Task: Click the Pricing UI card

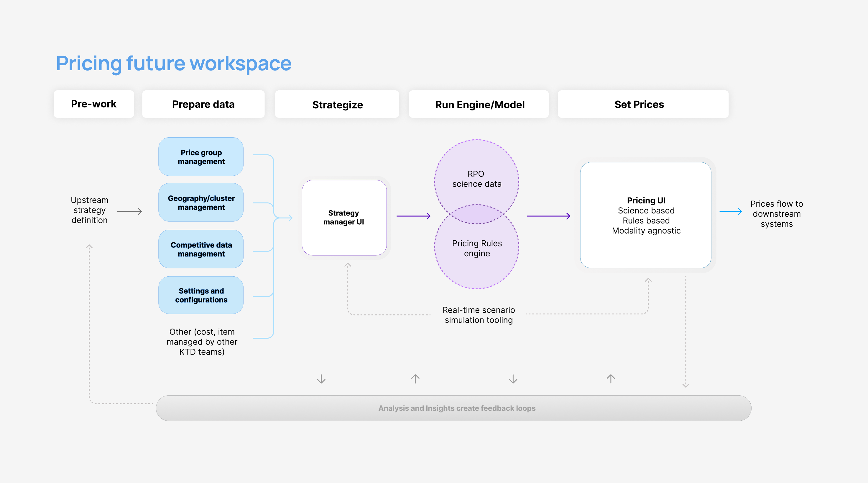Action: click(646, 215)
